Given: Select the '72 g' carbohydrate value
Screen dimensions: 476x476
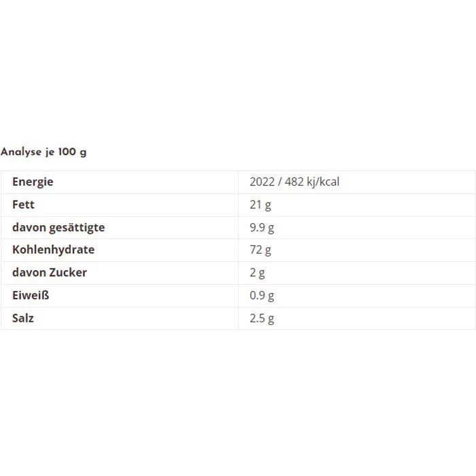Looking at the screenshot, I should click(x=260, y=250).
